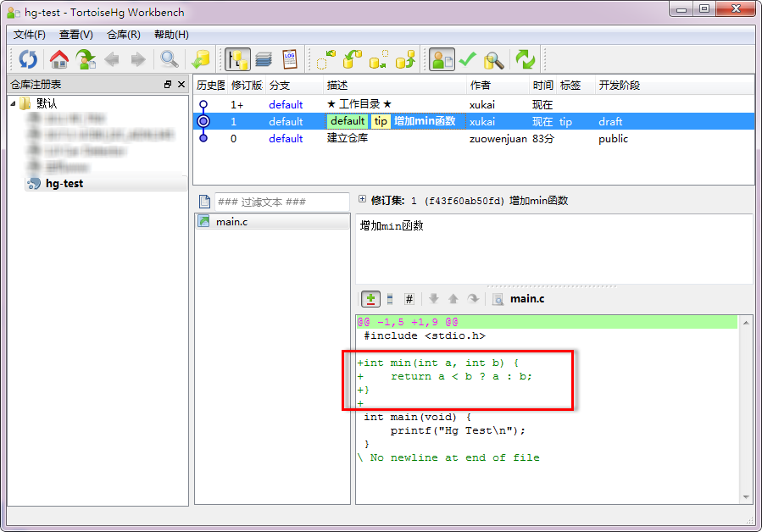This screenshot has width=762, height=532.
Task: Open the synchronize green arrows icon
Action: click(526, 59)
